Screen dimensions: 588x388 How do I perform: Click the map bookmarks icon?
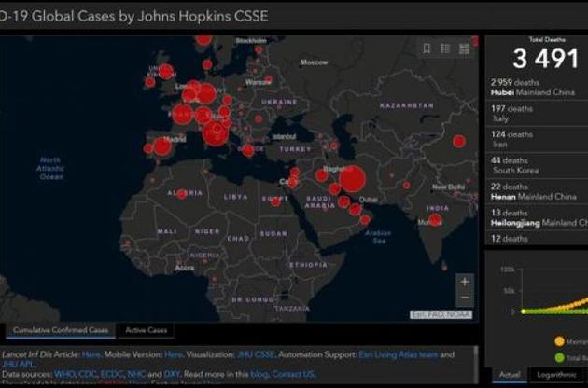[427, 48]
